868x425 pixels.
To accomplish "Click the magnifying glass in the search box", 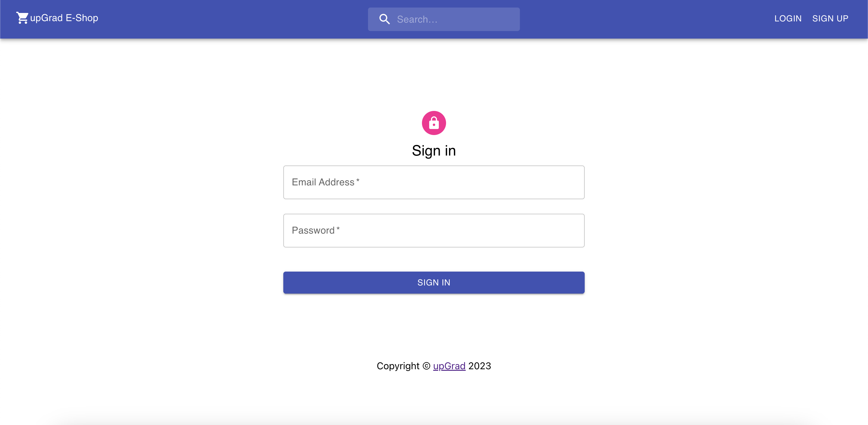I will point(384,19).
